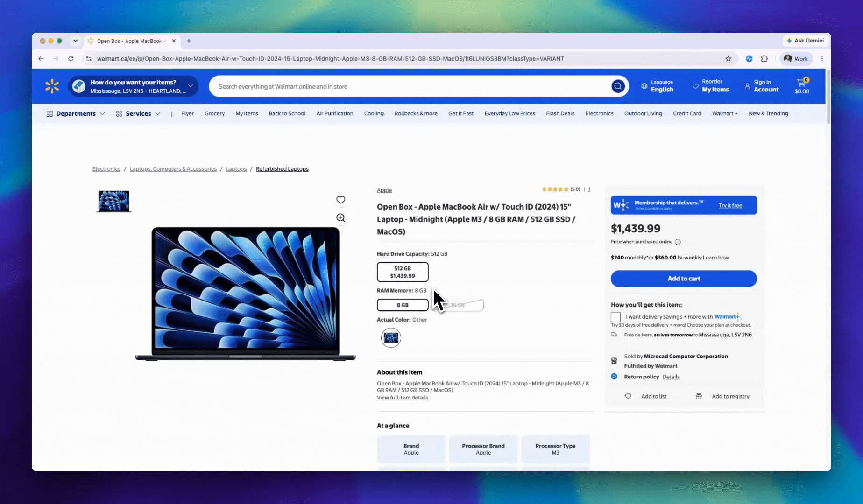
Task: Open Rollbacks & more
Action: click(416, 114)
